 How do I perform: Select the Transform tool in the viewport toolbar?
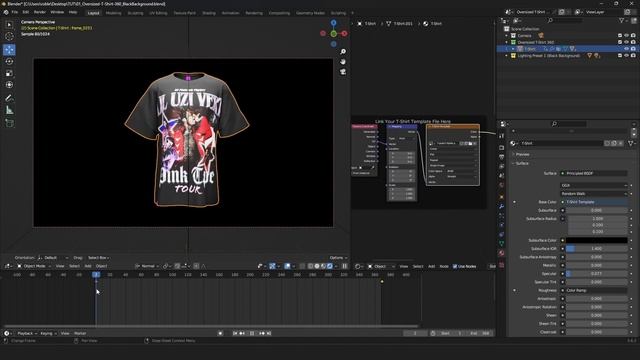point(9,85)
